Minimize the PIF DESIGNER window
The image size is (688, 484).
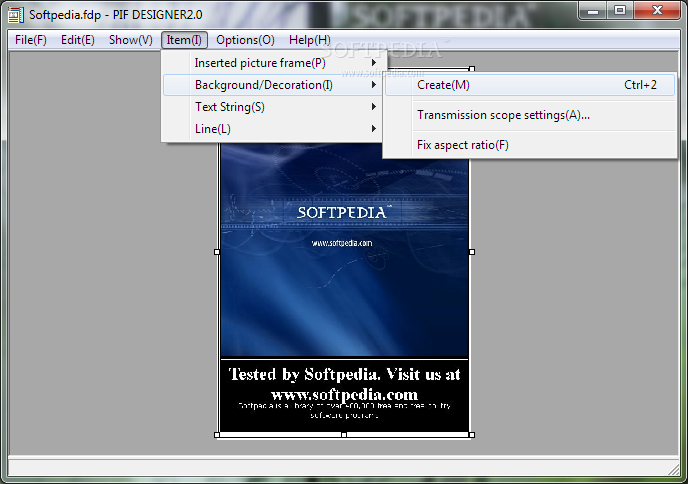[593, 11]
